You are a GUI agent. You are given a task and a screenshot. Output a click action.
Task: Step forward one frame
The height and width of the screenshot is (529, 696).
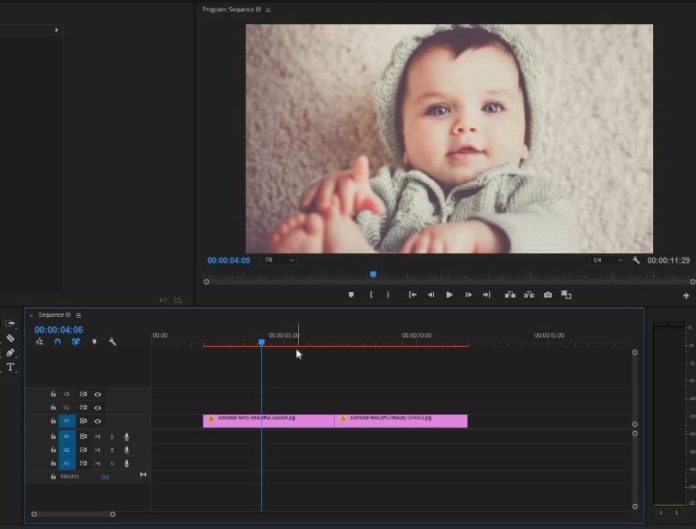coord(468,295)
